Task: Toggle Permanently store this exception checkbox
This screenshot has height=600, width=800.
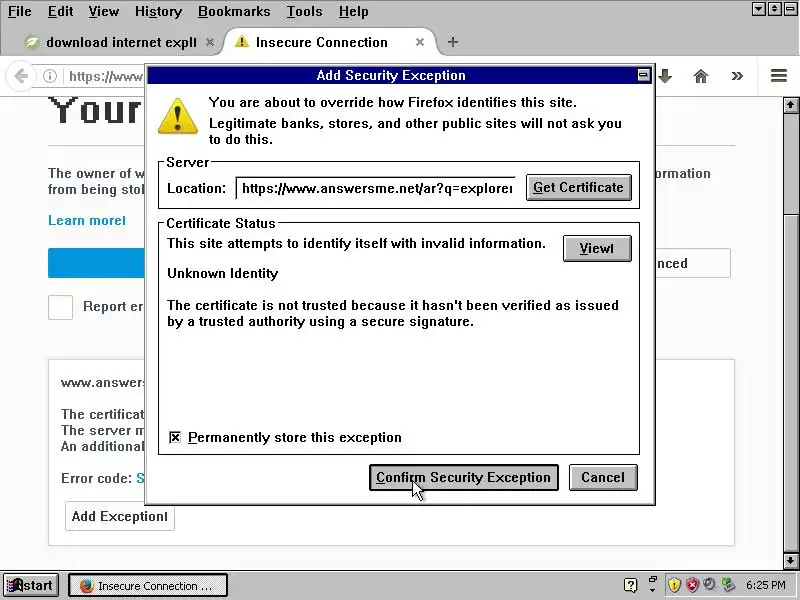Action: (x=175, y=437)
